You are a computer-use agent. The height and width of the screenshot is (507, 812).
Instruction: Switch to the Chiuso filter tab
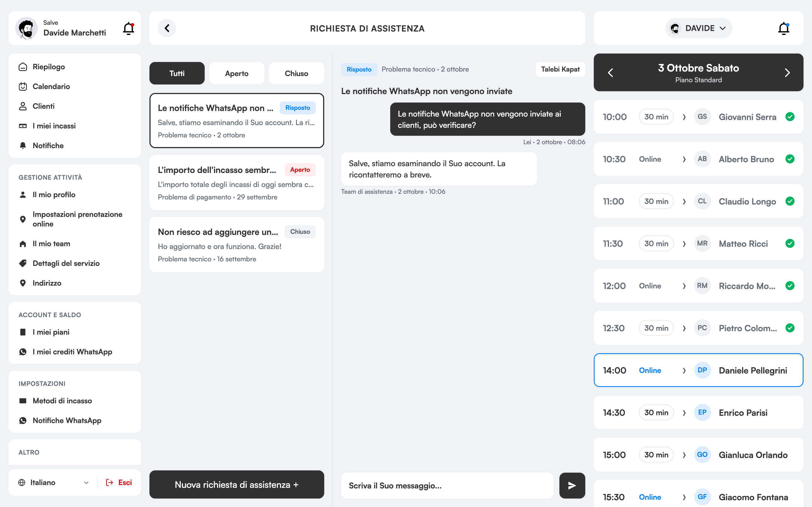(296, 74)
